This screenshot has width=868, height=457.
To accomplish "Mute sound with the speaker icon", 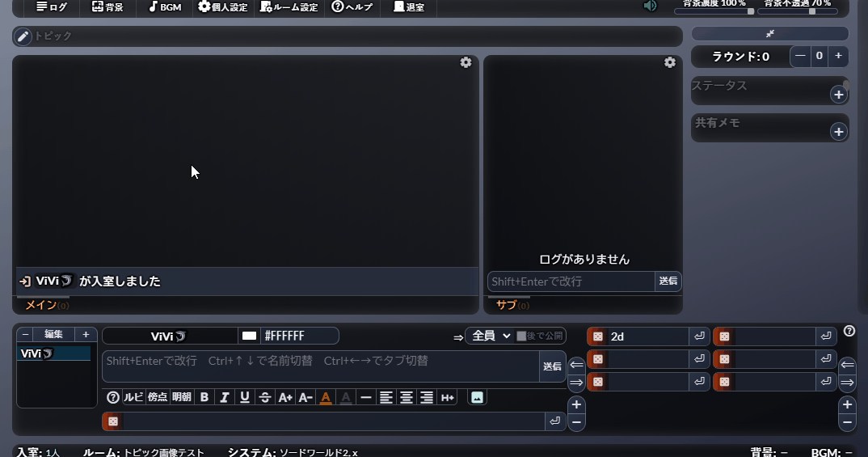I will click(650, 6).
